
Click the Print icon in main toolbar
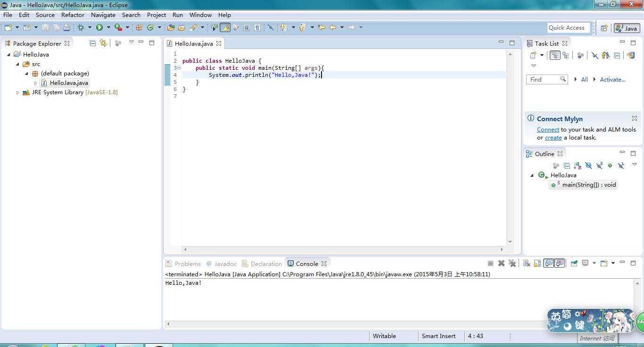(66, 28)
